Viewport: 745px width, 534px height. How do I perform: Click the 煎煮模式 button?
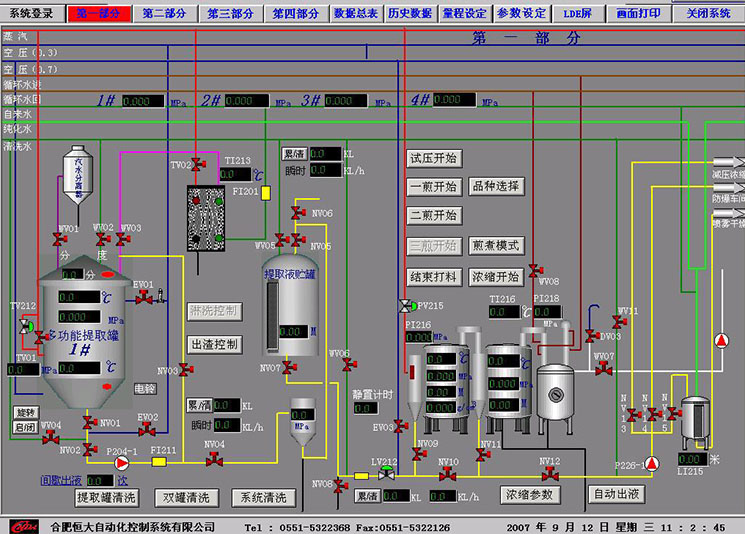[497, 246]
